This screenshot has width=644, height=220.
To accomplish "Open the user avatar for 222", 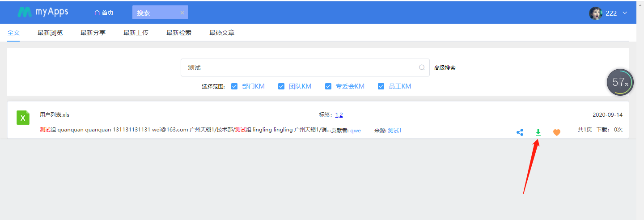I will click(x=595, y=13).
